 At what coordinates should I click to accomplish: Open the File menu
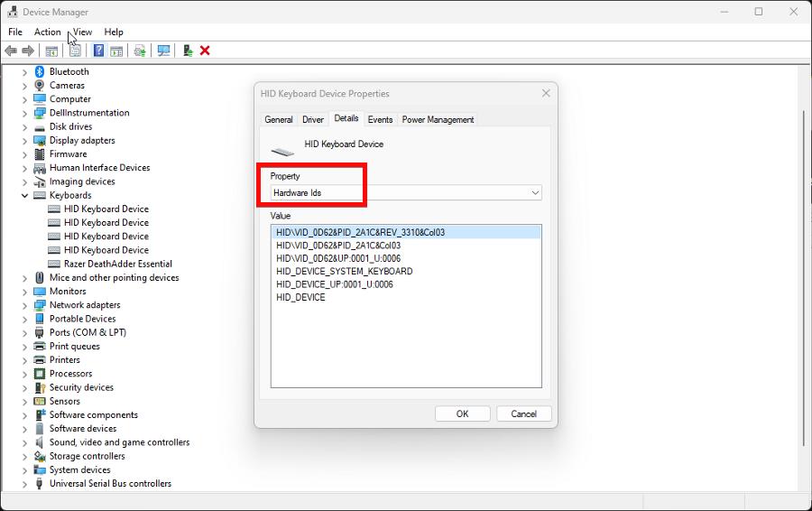point(15,33)
